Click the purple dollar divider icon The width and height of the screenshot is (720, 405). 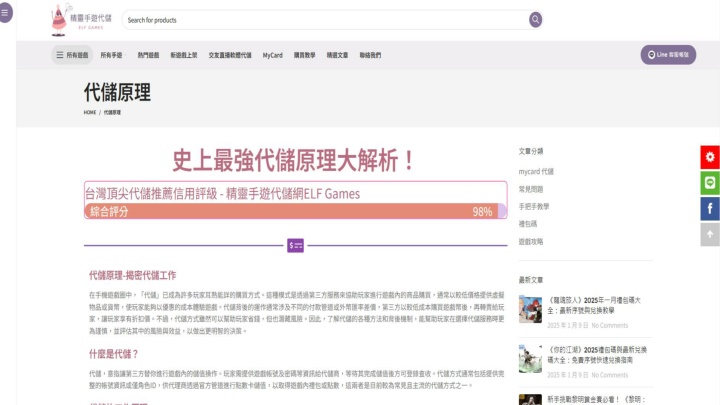[x=295, y=245]
